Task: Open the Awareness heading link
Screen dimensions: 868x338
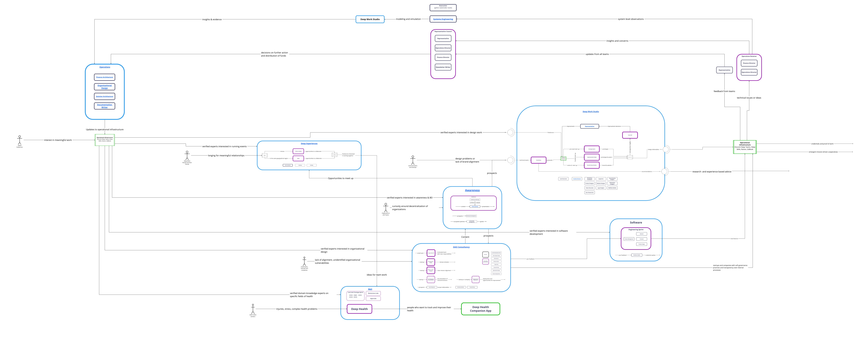Action: [472, 190]
